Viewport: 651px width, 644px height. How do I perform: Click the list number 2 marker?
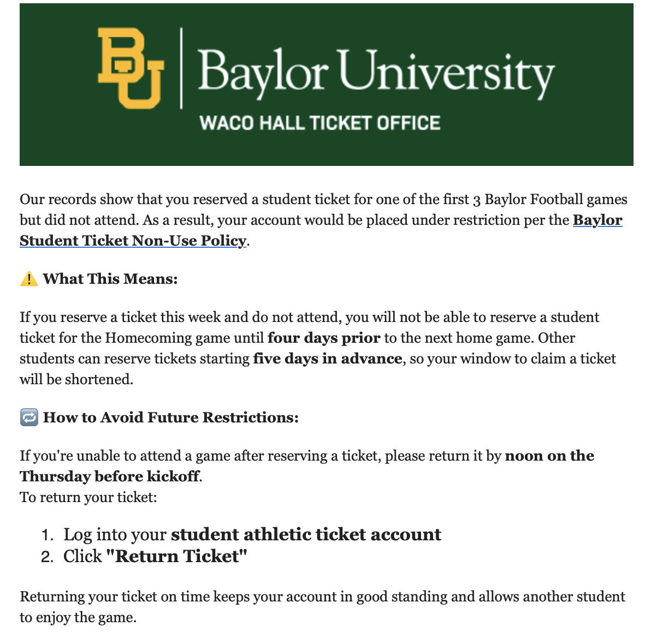48,557
